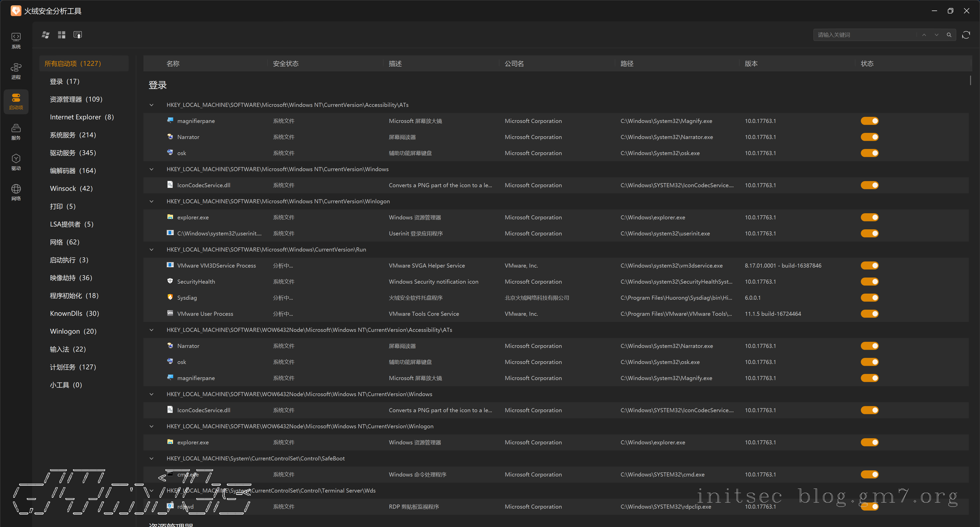
Task: Toggle off Sysdiag startup entry
Action: point(869,298)
